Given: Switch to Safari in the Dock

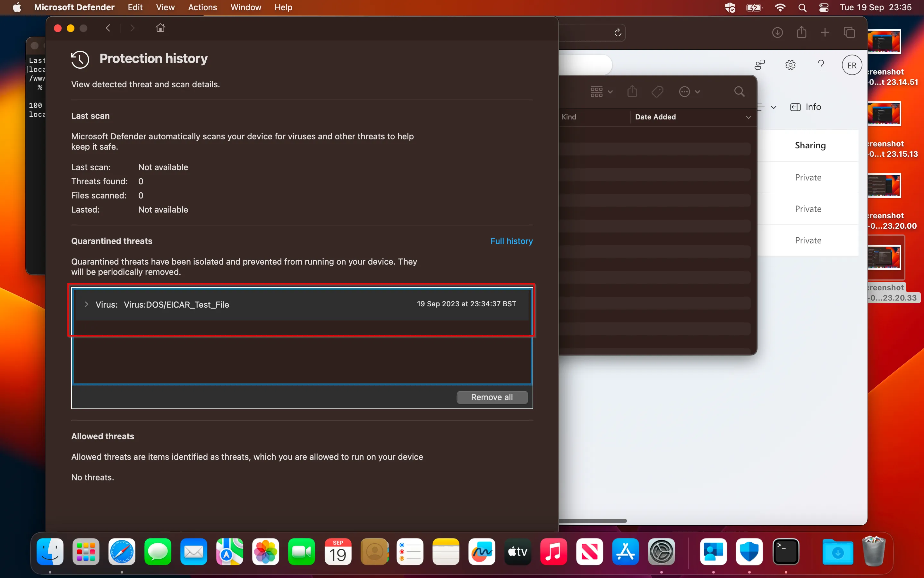Looking at the screenshot, I should [122, 552].
